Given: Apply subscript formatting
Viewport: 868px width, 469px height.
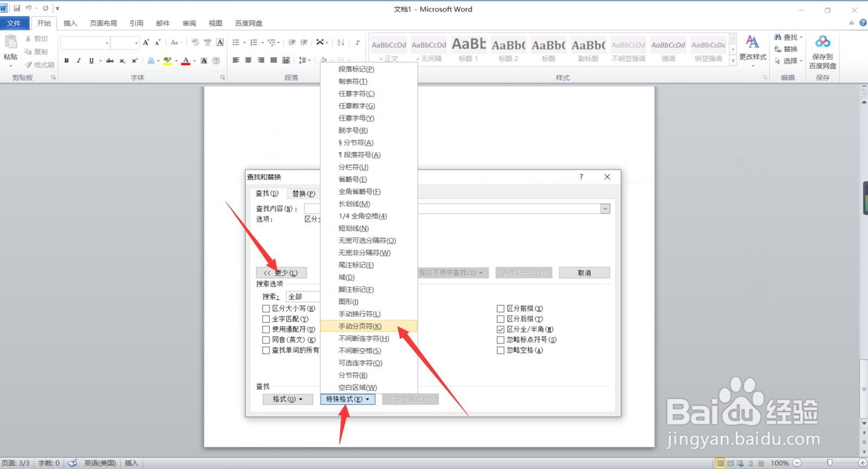Looking at the screenshot, I should coord(122,61).
